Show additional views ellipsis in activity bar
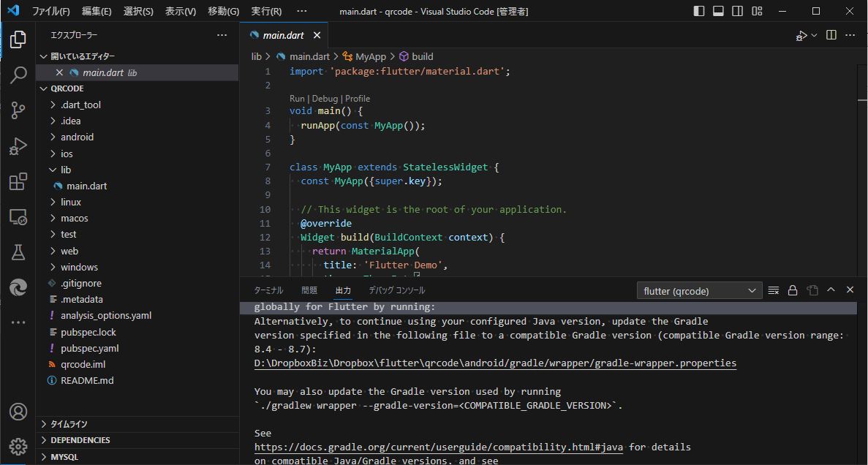Screen dimensions: 868x465 coord(18,322)
